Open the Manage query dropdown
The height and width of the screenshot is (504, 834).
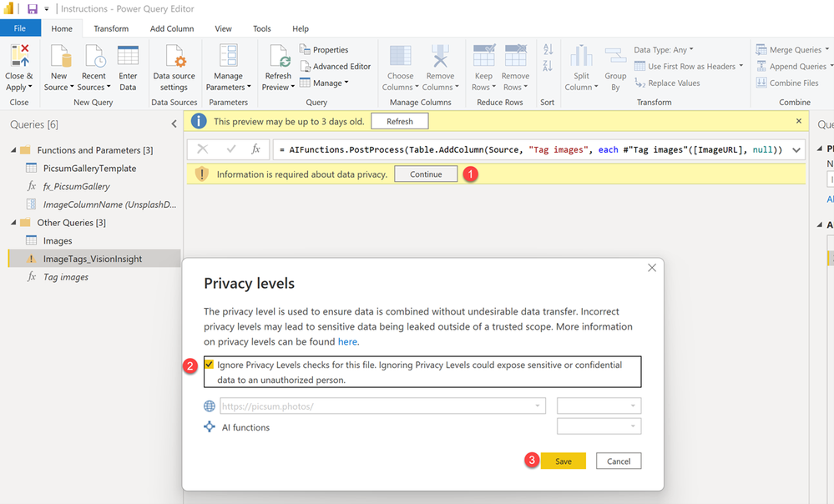[x=324, y=83]
